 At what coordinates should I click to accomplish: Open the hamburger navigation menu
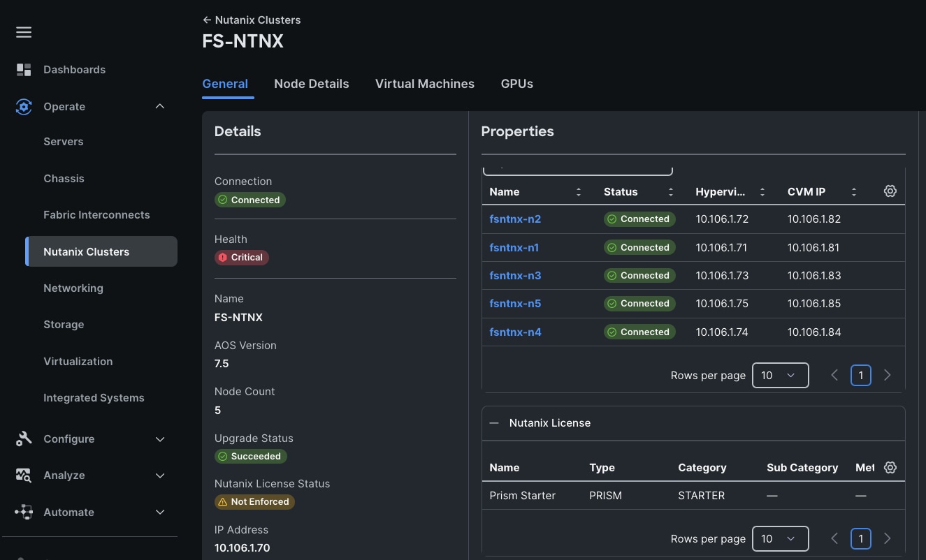tap(24, 33)
